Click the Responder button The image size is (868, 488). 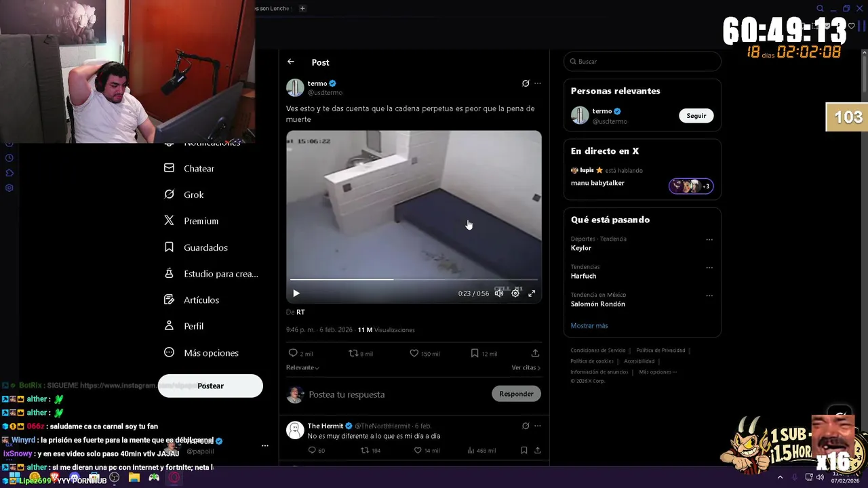[516, 394]
